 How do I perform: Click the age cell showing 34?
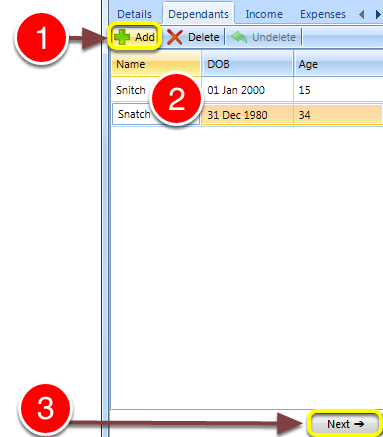click(x=338, y=115)
